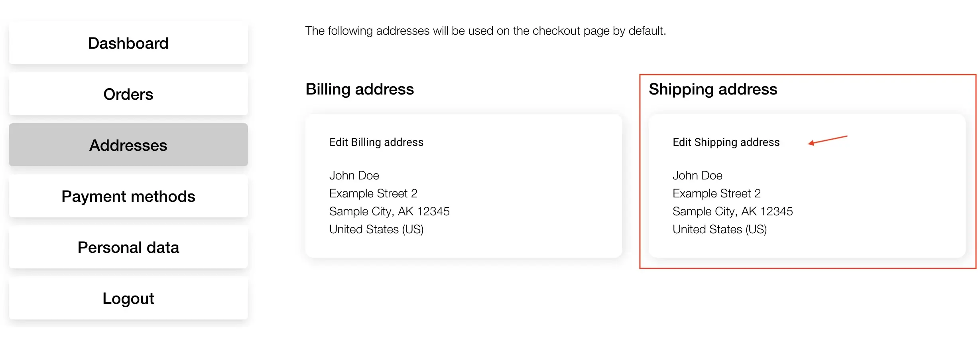Click United States (US) in the billing card
This screenshot has width=980, height=339.
tap(376, 229)
